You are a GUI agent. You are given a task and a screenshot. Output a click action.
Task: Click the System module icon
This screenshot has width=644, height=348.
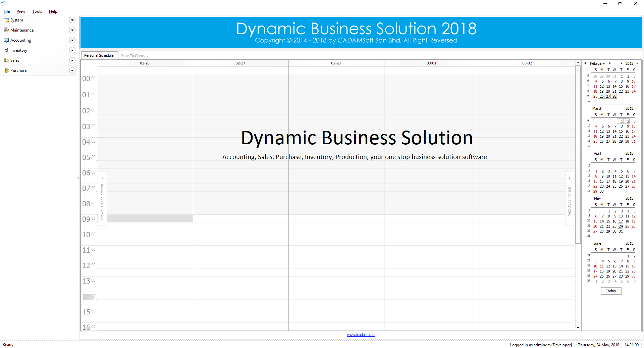pyautogui.click(x=6, y=20)
